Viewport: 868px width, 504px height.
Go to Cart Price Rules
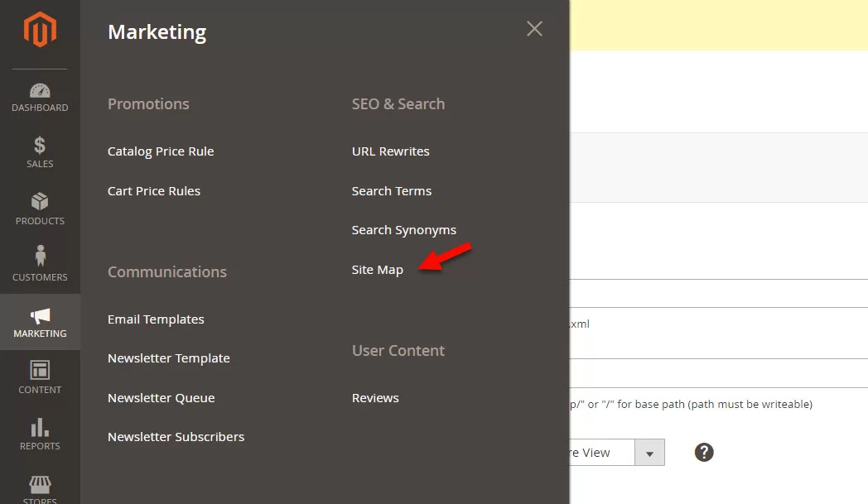point(154,191)
